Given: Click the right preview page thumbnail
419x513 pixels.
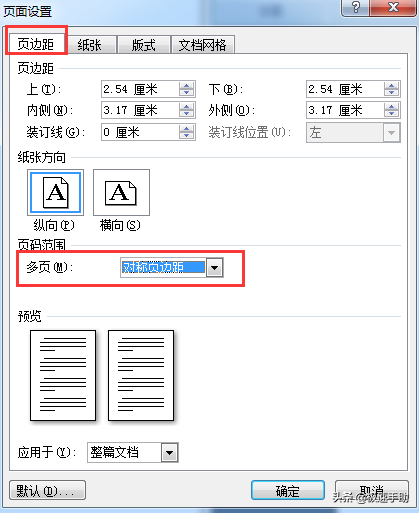Looking at the screenshot, I should tap(141, 375).
